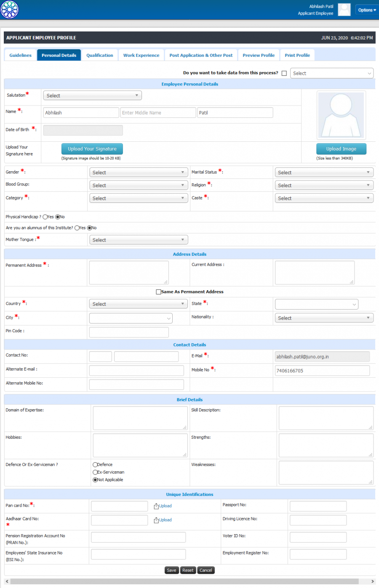Image resolution: width=379 pixels, height=588 pixels.
Task: Go to the Qualification tab
Action: click(100, 55)
